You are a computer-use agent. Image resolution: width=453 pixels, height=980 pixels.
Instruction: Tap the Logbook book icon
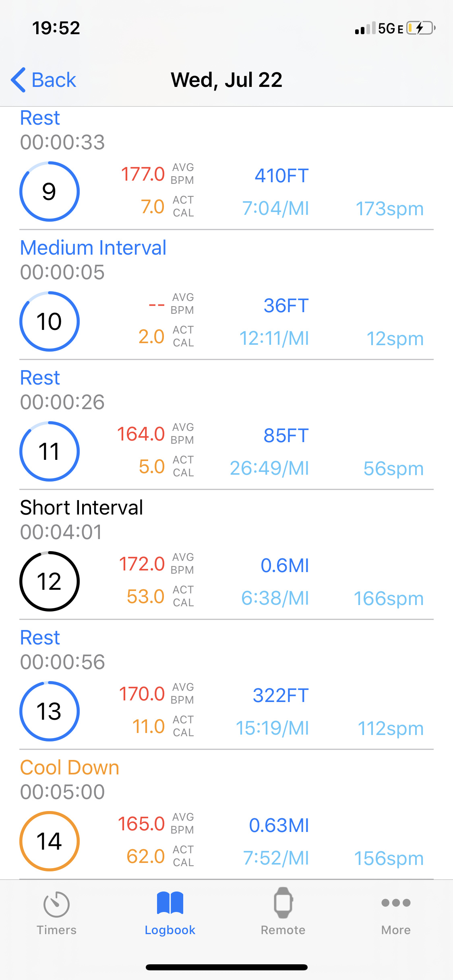[x=170, y=903]
